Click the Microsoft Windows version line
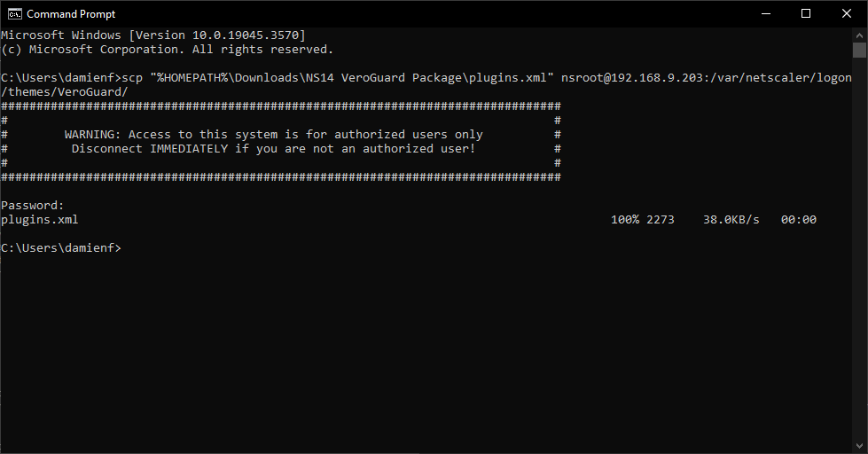This screenshot has width=868, height=454. click(153, 35)
